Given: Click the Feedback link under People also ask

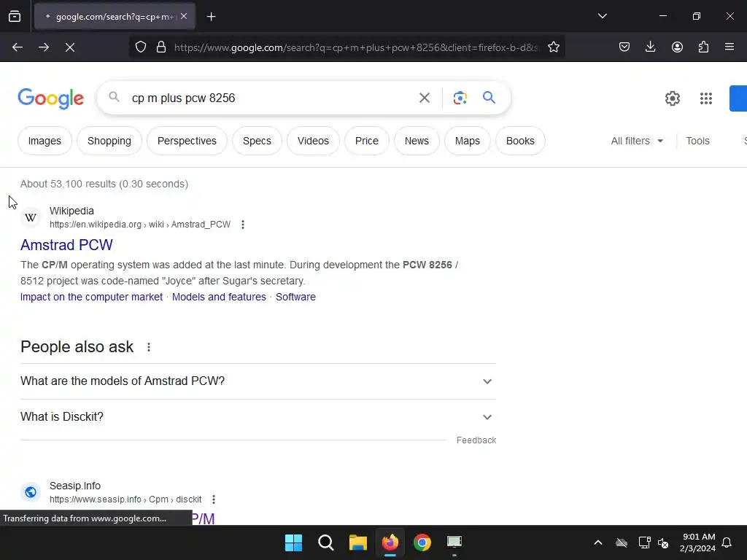Looking at the screenshot, I should (x=476, y=440).
